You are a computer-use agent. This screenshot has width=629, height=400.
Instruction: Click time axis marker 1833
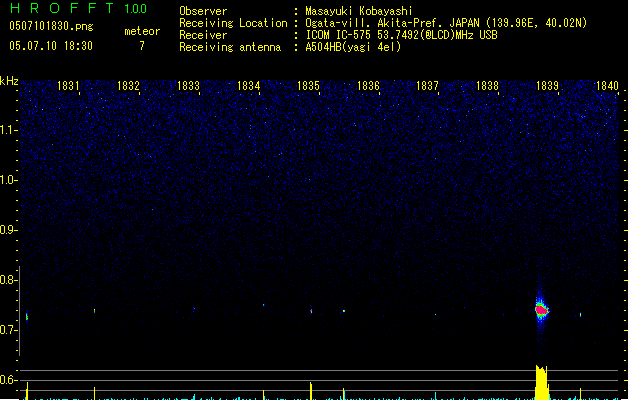pos(188,86)
